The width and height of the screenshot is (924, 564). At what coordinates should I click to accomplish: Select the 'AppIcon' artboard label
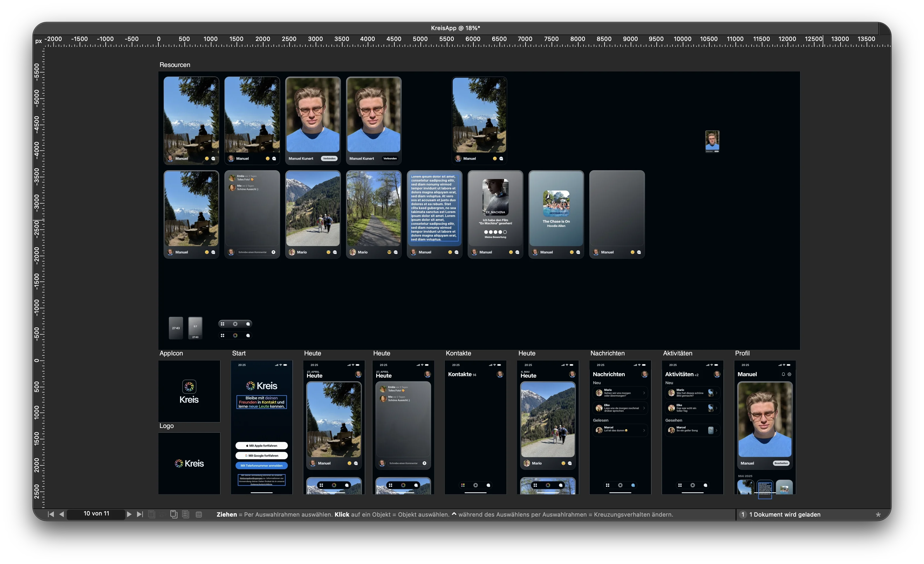point(171,353)
